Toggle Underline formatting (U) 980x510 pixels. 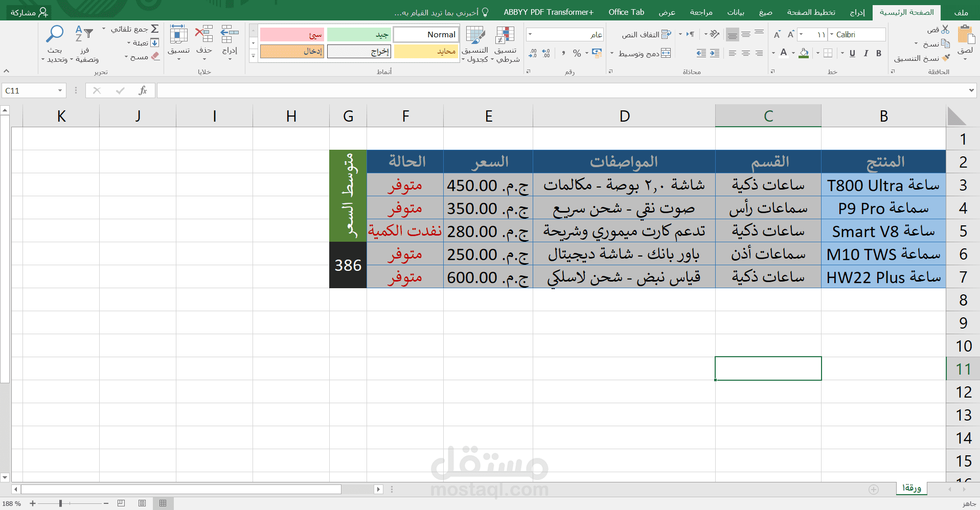pos(852,53)
